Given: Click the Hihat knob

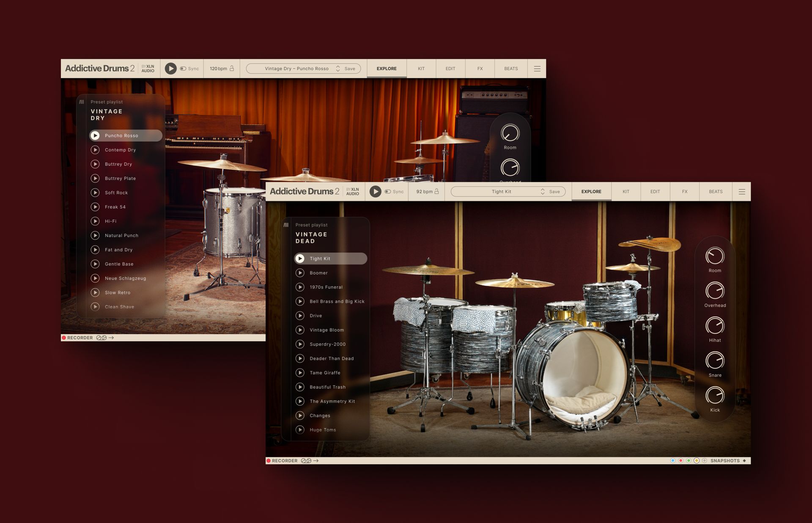Looking at the screenshot, I should click(x=715, y=326).
